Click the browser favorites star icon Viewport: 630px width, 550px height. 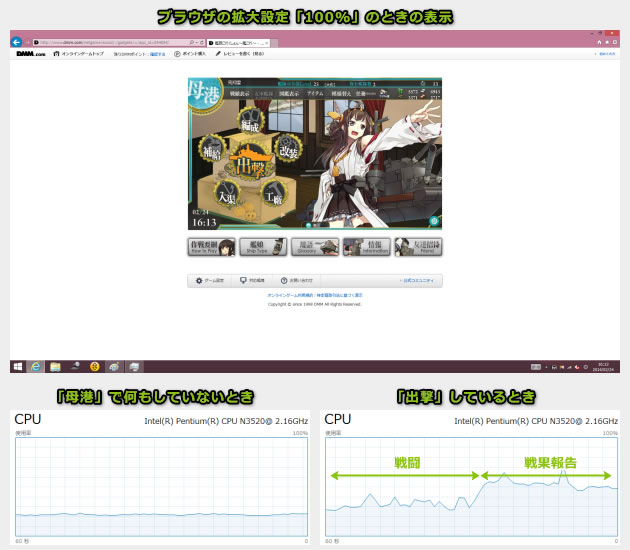point(607,42)
